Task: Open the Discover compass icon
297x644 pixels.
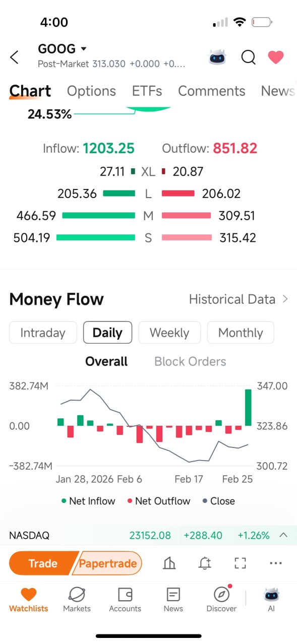Action: point(221,595)
